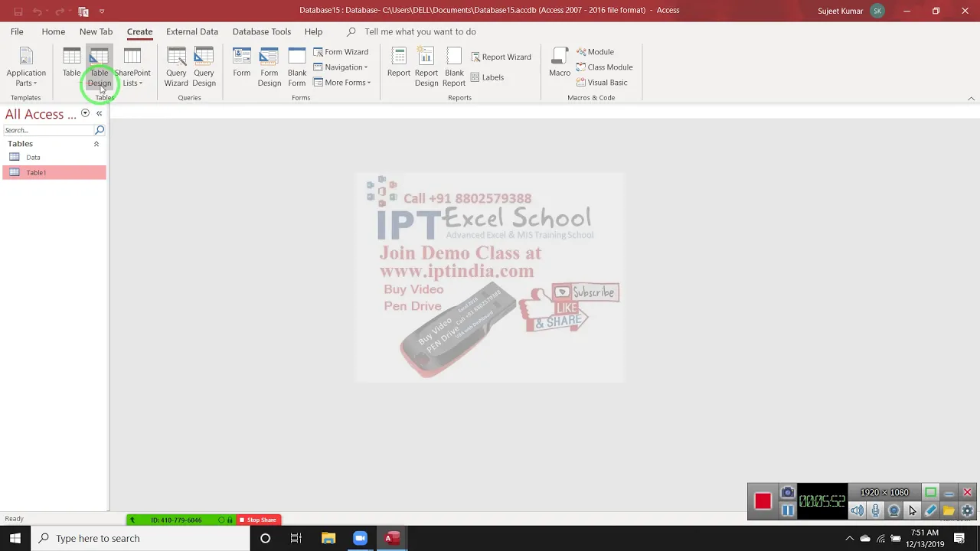Stop the screen recording with red button
980x551 pixels.
pos(763,501)
